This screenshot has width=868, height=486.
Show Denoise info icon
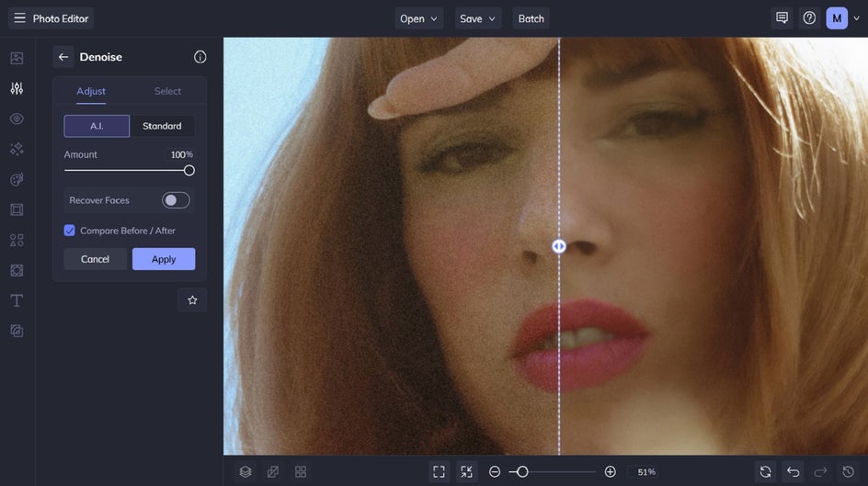pos(200,57)
